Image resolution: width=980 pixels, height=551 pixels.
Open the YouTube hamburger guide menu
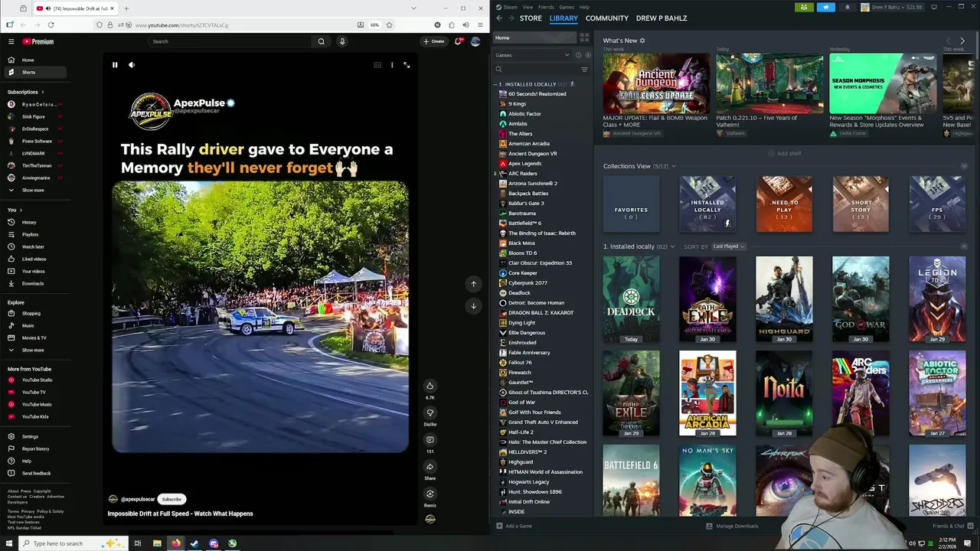[x=10, y=41]
